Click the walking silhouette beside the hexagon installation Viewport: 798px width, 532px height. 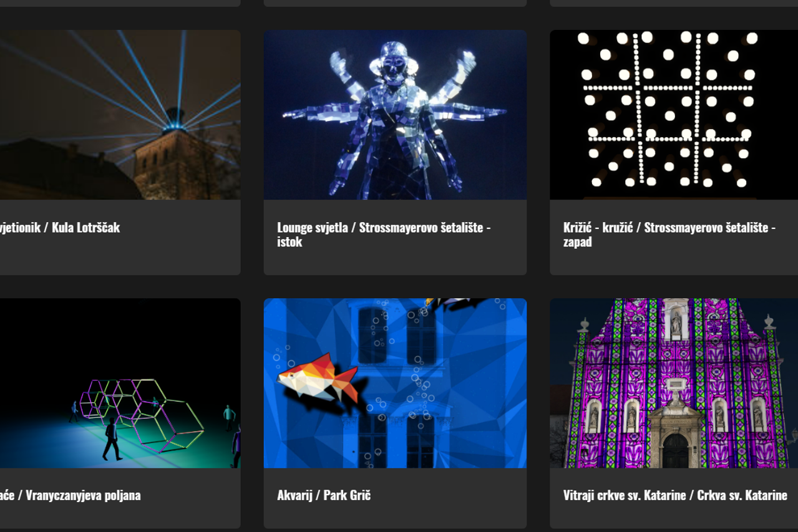[x=111, y=439]
